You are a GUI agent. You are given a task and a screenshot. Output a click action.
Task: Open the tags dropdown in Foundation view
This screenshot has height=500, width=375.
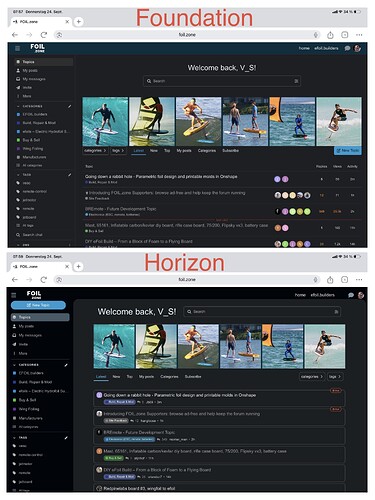point(118,151)
